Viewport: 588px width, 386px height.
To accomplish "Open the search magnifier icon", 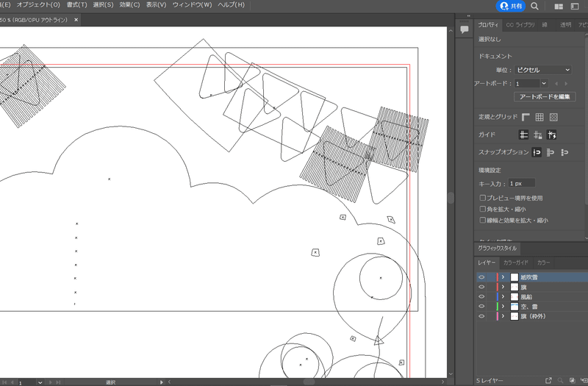I will [535, 6].
